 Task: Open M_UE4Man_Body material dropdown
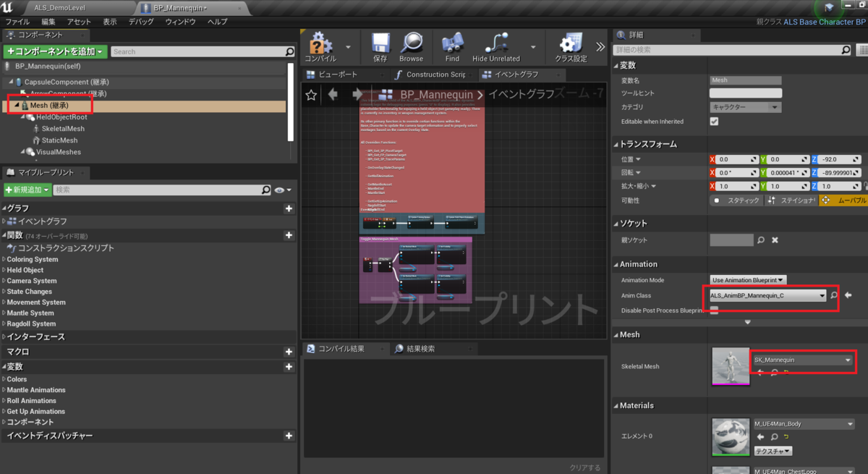click(803, 424)
